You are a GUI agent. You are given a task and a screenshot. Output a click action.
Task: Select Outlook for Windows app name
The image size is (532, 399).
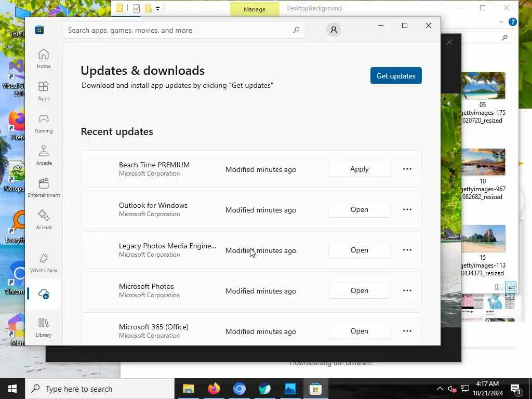(x=153, y=205)
